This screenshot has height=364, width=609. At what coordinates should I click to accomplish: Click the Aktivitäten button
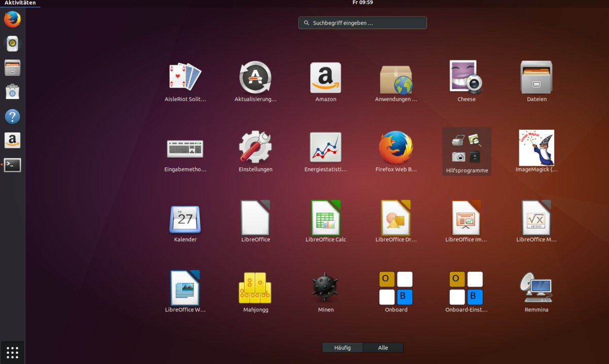[20, 3]
